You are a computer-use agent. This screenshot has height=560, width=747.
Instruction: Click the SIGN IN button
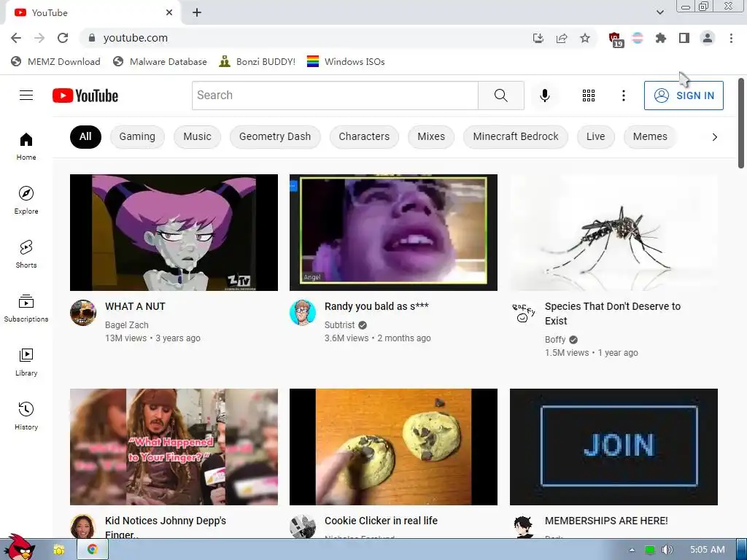pos(684,96)
